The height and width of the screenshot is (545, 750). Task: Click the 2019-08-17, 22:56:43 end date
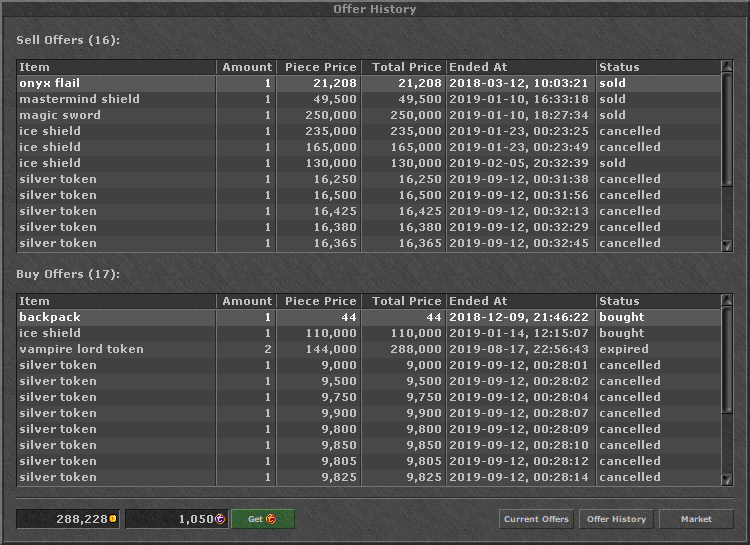click(x=518, y=349)
